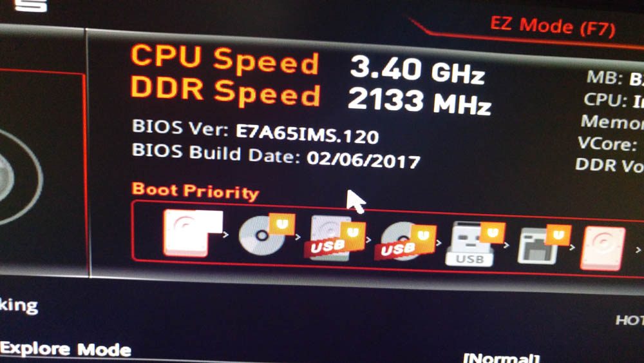Click the 2133 MHz DDR speed value
This screenshot has height=363, width=644.
[x=419, y=101]
